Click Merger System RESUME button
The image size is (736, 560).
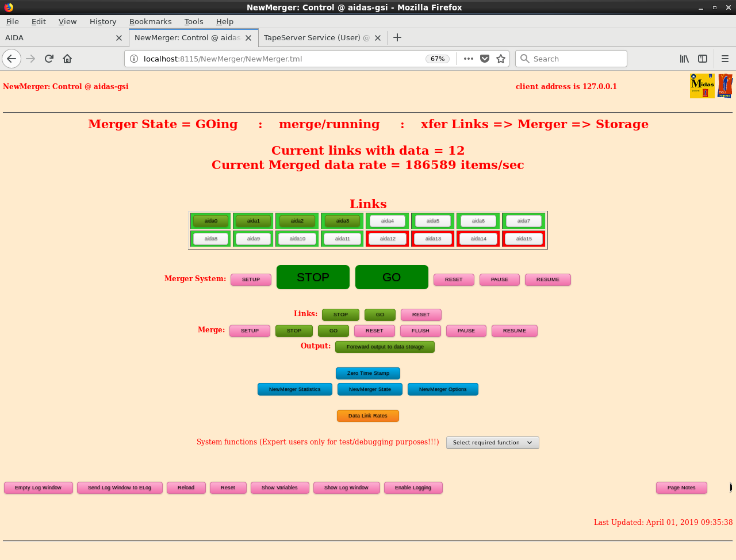(x=548, y=279)
